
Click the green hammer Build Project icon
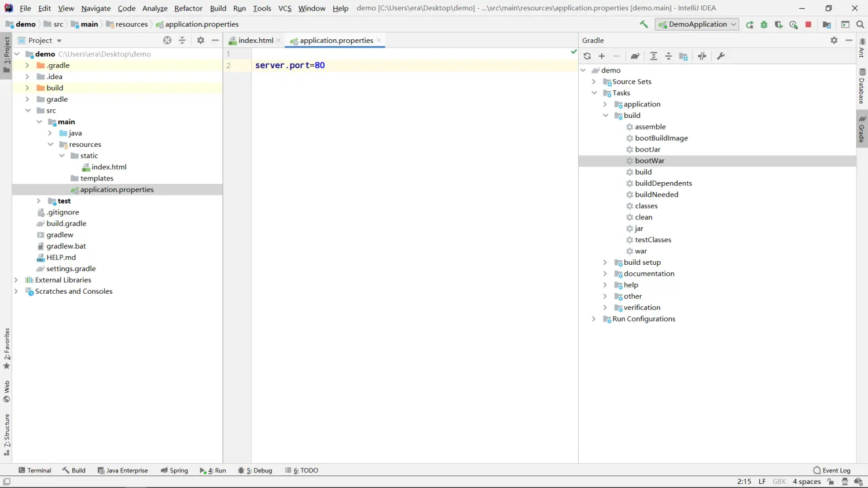coord(643,24)
